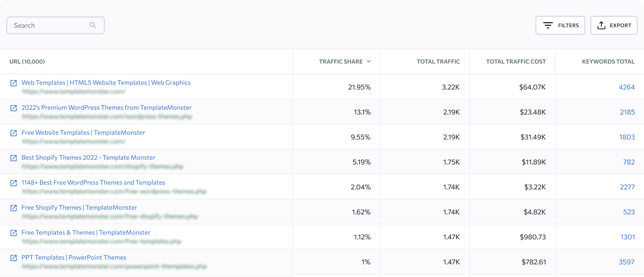
Task: Click the magnifier icon in Search box
Action: [x=92, y=25]
